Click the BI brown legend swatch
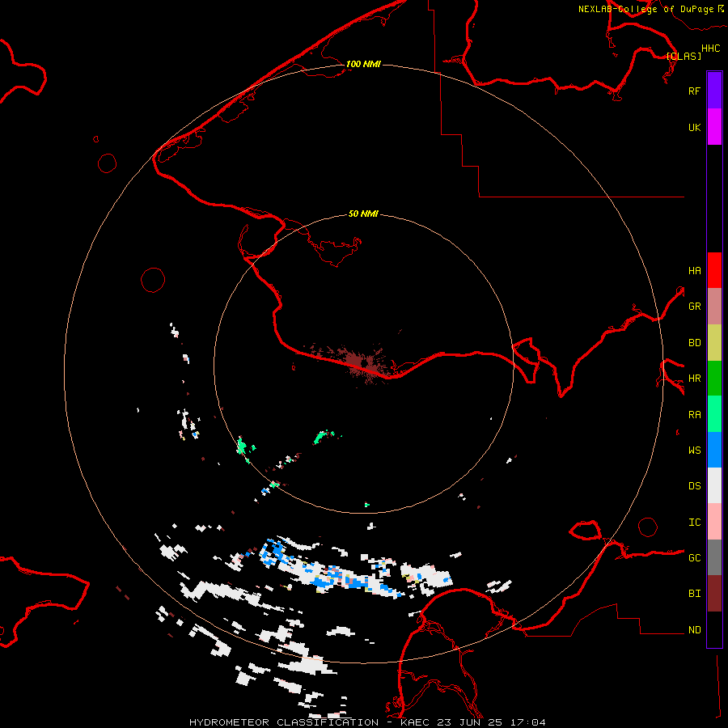 pyautogui.click(x=714, y=594)
